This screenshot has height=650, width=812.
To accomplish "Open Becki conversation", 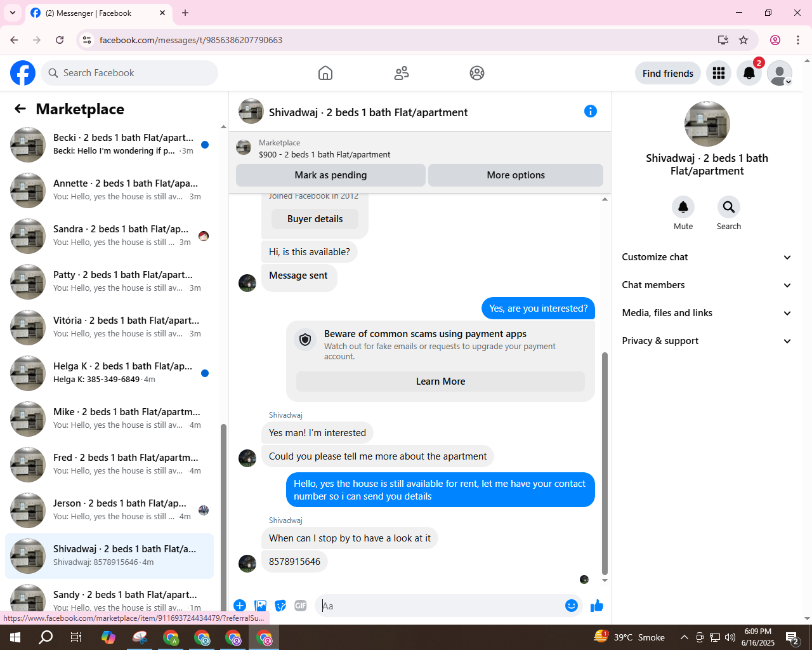I will [109, 145].
